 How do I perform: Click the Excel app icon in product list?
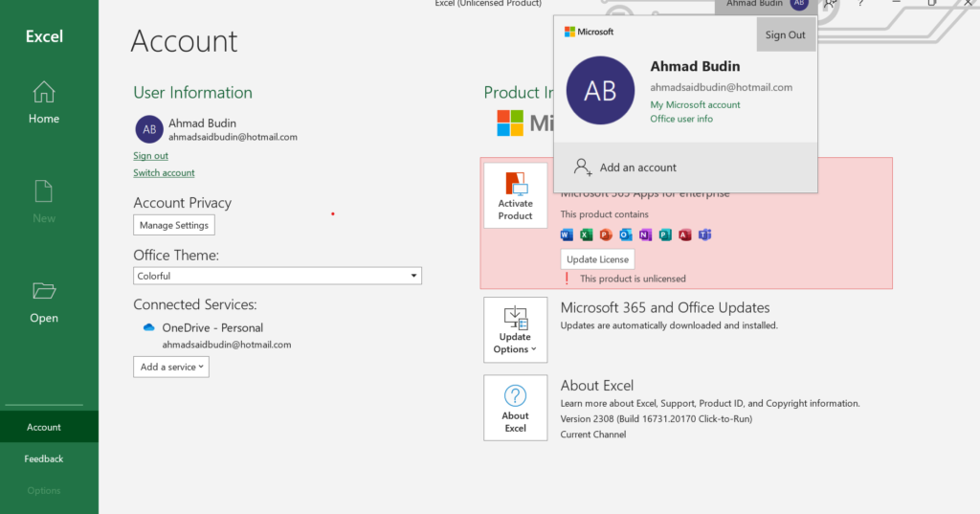click(x=587, y=235)
